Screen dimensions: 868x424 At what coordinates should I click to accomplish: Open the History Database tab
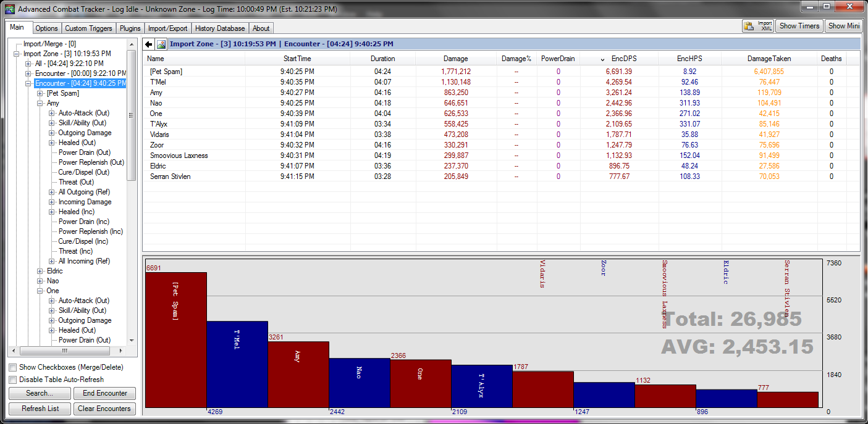(x=220, y=28)
